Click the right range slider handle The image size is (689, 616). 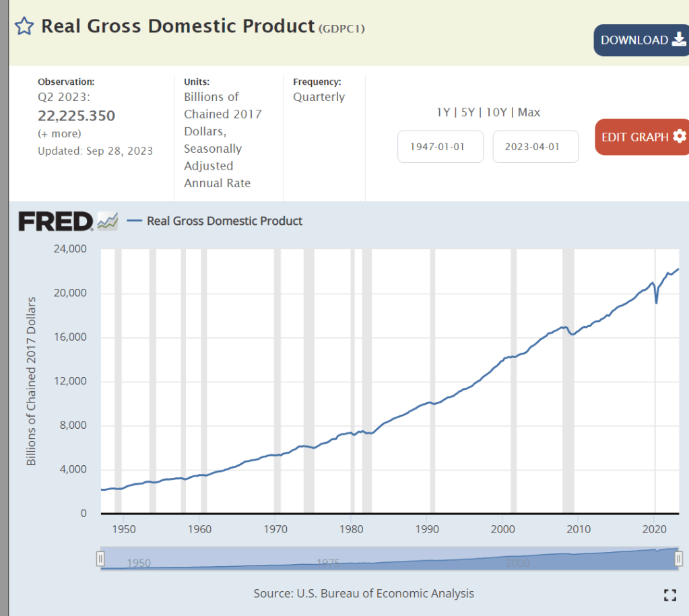pyautogui.click(x=678, y=558)
